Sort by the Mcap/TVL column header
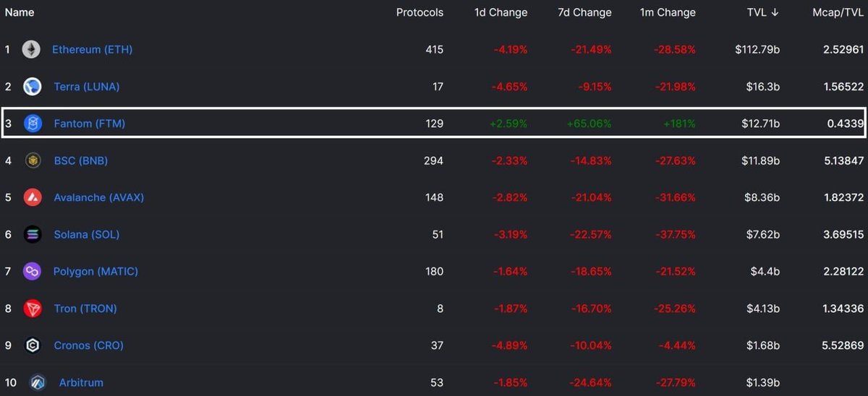This screenshot has width=868, height=396. click(838, 12)
